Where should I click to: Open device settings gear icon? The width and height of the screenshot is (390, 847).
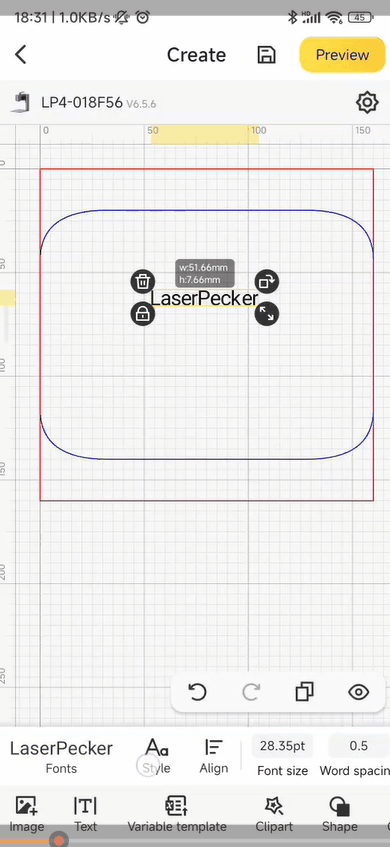point(367,102)
